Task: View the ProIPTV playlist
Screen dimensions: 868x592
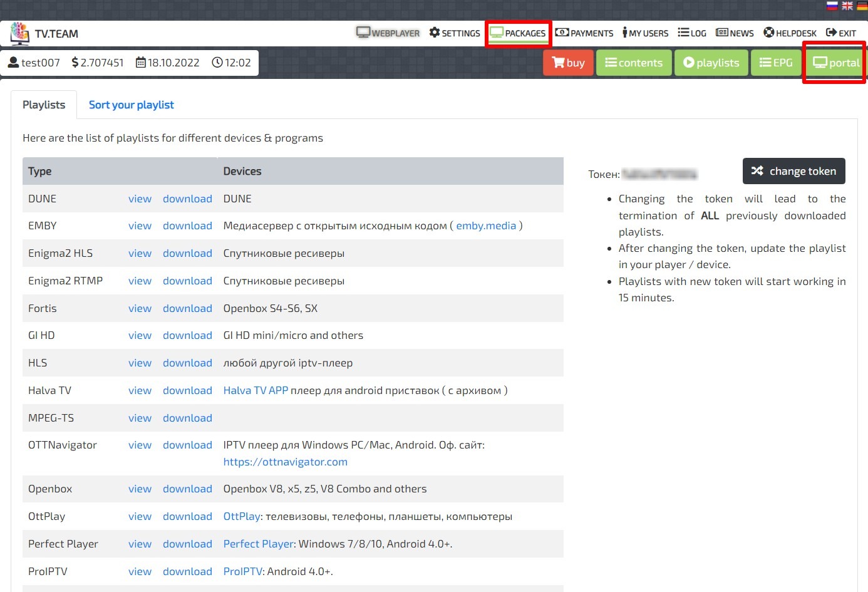Action: pos(140,571)
